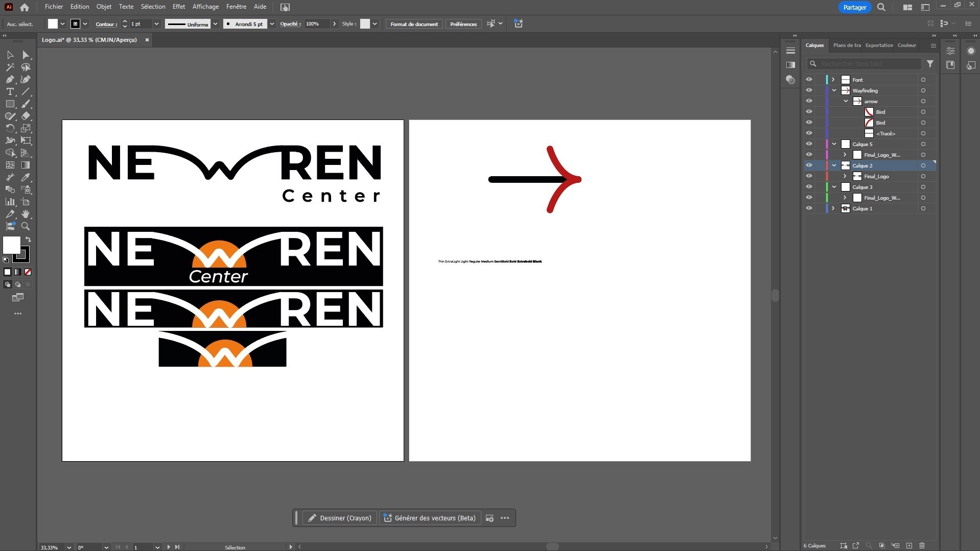Hide the Calque 1 layer
This screenshot has height=551, width=980.
pos(809,208)
